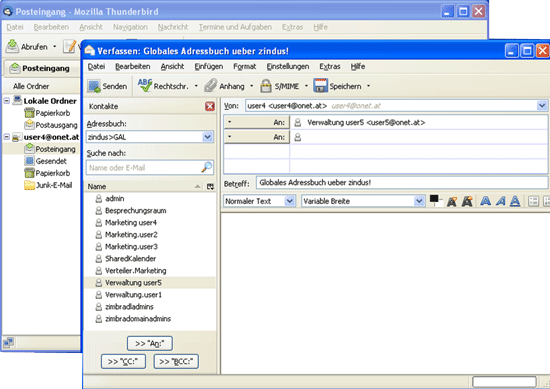Select contact Verwaltung.user1
This screenshot has height=389, width=550.
point(150,295)
